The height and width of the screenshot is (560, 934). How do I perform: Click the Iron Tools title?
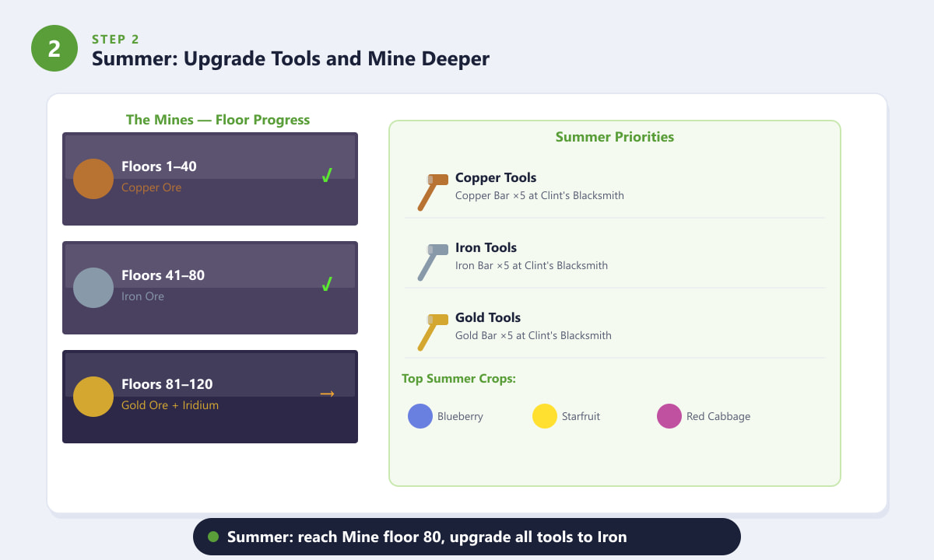tap(486, 248)
